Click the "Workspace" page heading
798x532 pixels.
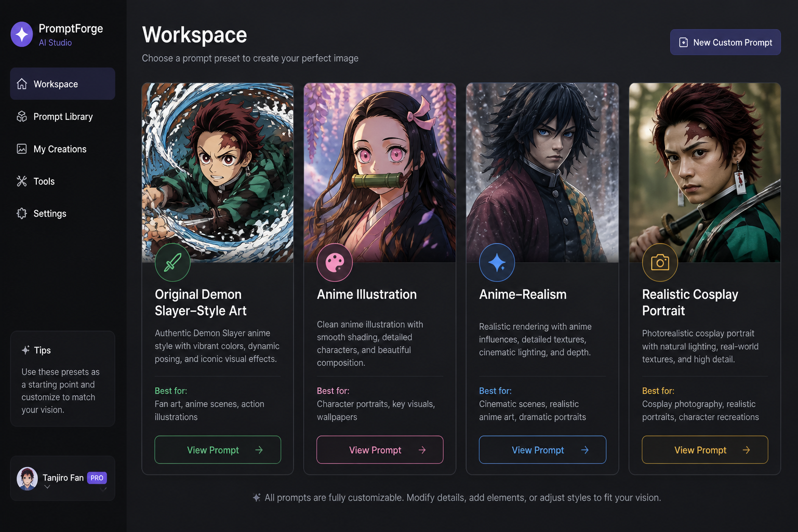click(195, 35)
